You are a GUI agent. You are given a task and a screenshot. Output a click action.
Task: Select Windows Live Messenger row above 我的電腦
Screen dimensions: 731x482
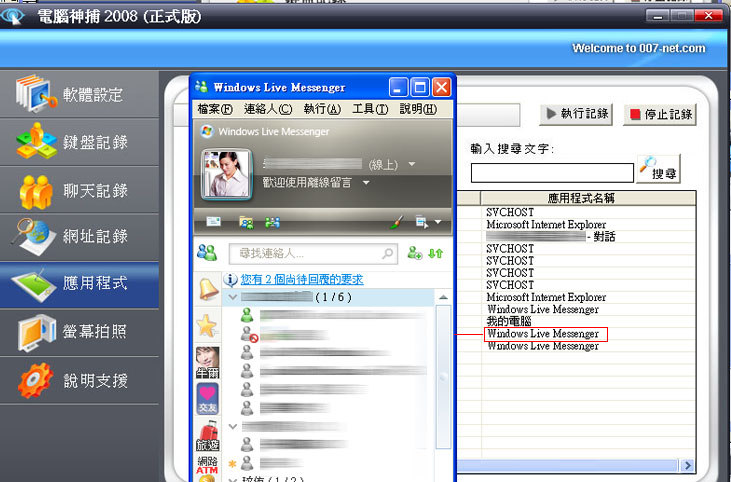point(588,309)
